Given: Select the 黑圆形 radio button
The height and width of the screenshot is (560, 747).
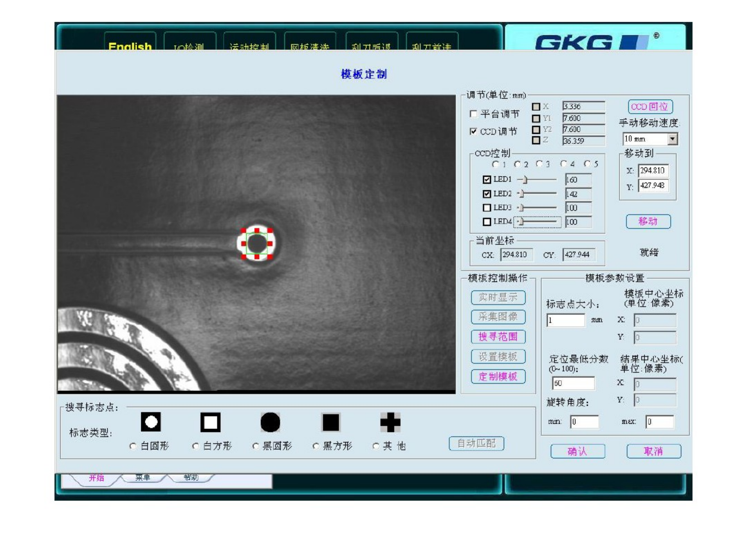Looking at the screenshot, I should pyautogui.click(x=256, y=446).
